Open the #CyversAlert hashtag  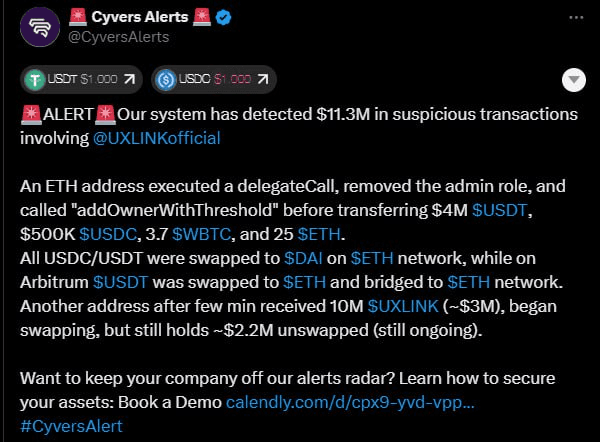[71, 426]
